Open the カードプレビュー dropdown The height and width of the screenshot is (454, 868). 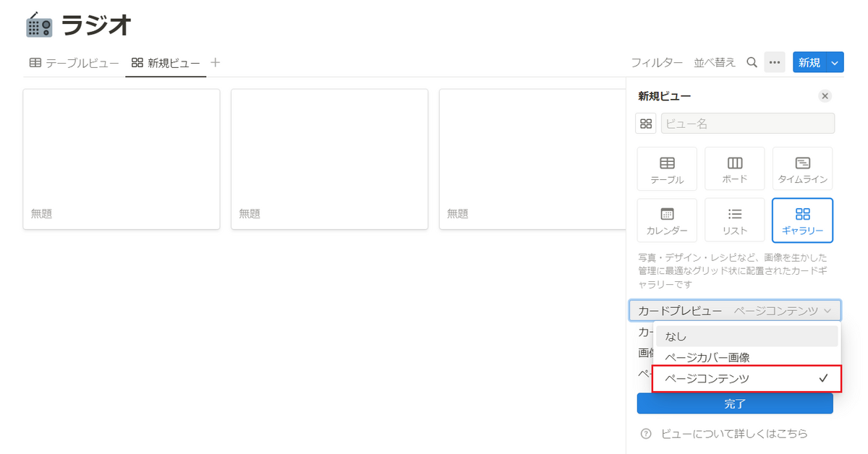click(x=735, y=311)
